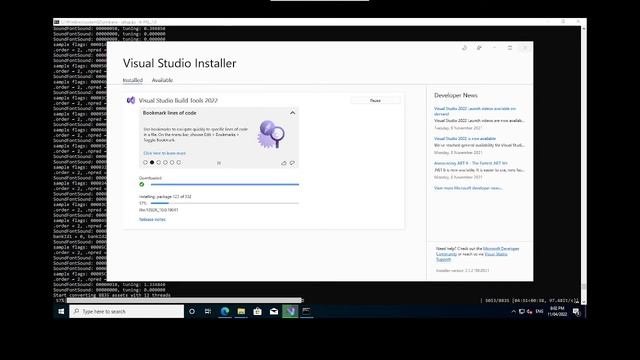Select the first carousel dot
This screenshot has height=360, width=640.
click(145, 162)
